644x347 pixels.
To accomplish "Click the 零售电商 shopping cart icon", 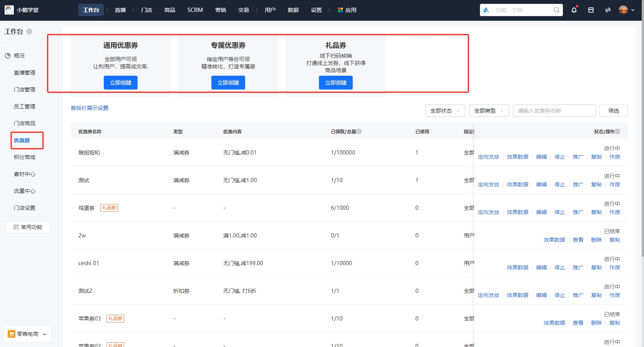I will 11,334.
